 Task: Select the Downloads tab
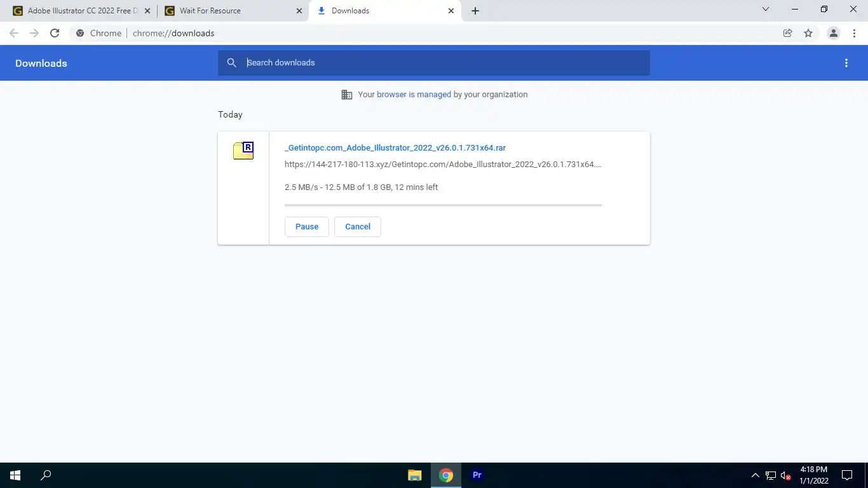pos(385,11)
